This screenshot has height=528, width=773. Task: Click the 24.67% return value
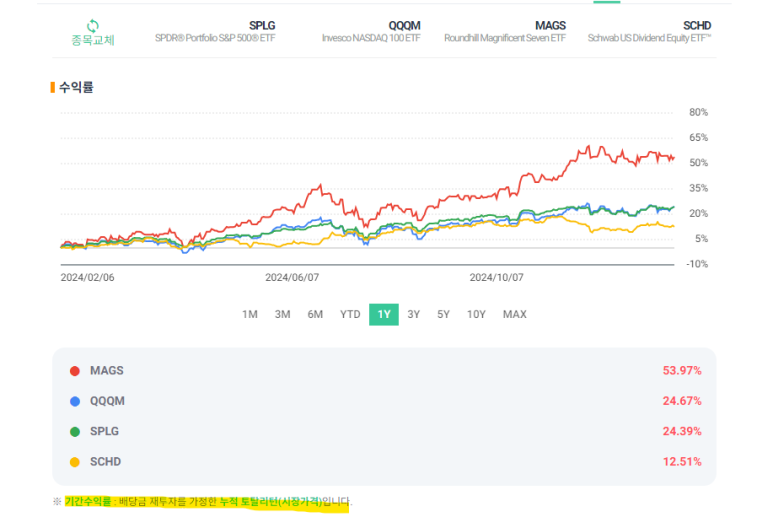(x=682, y=401)
